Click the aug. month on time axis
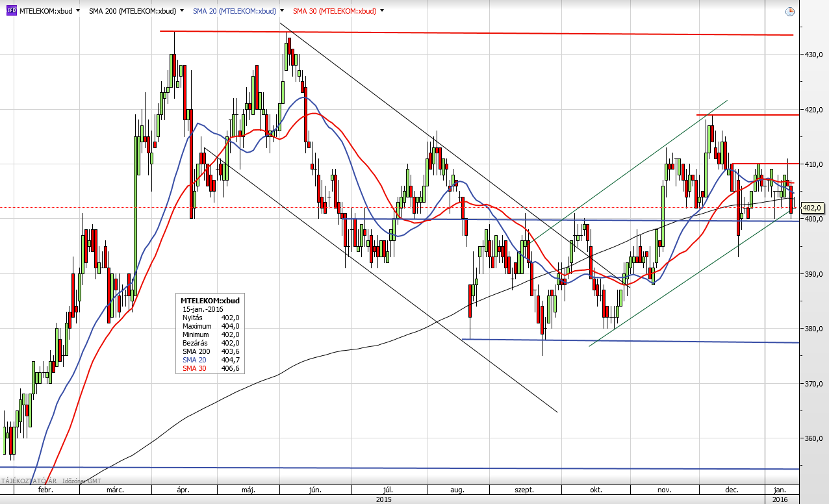The width and height of the screenshot is (829, 504). (457, 490)
